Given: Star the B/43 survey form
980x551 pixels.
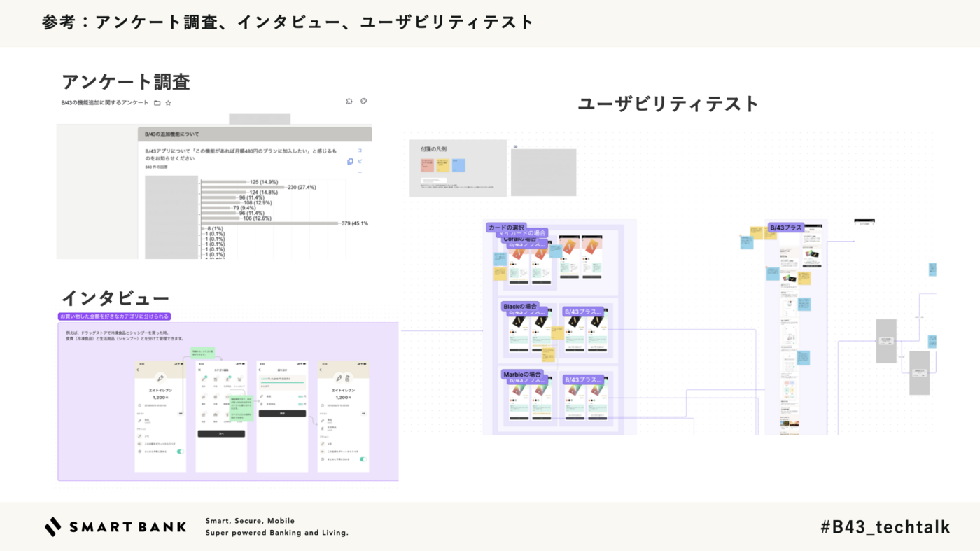Looking at the screenshot, I should 168,103.
